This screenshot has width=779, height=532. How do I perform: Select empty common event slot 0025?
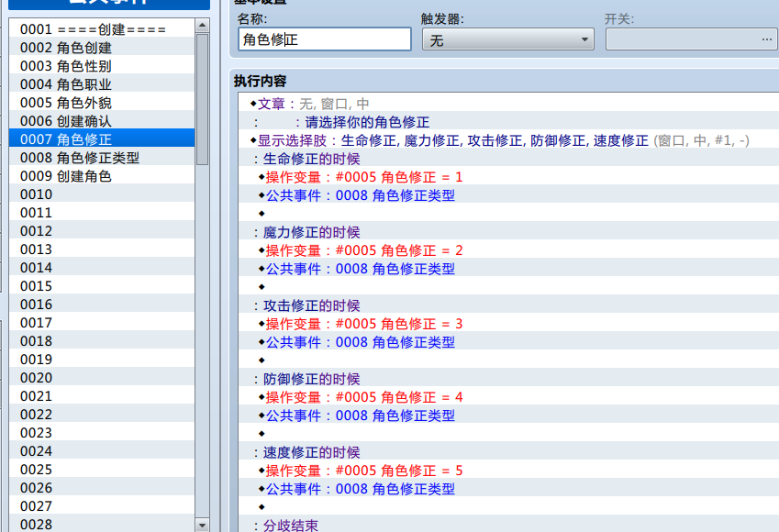tap(102, 470)
